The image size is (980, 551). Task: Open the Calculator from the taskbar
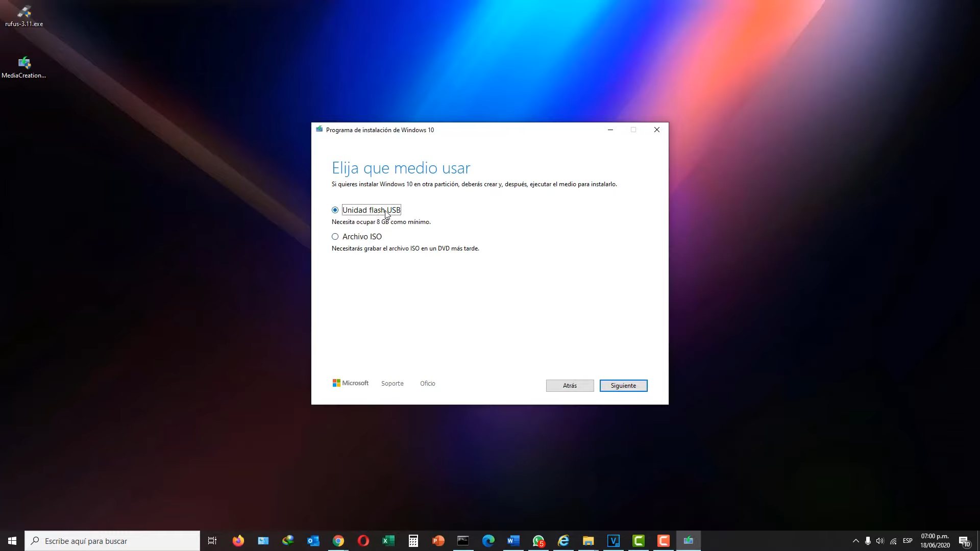click(413, 540)
